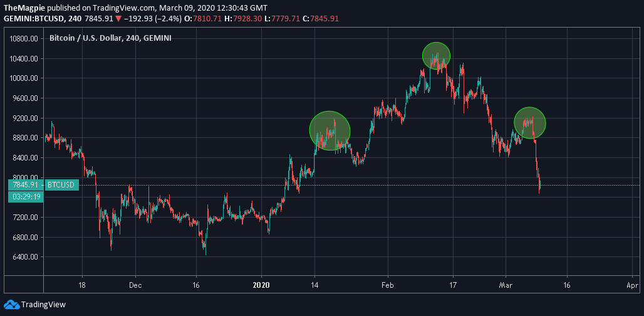644x316 pixels.
Task: Click the 2020 year label on time axis
Action: (x=261, y=285)
